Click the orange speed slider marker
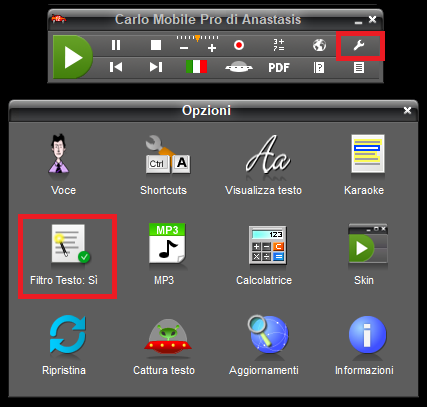 click(197, 38)
